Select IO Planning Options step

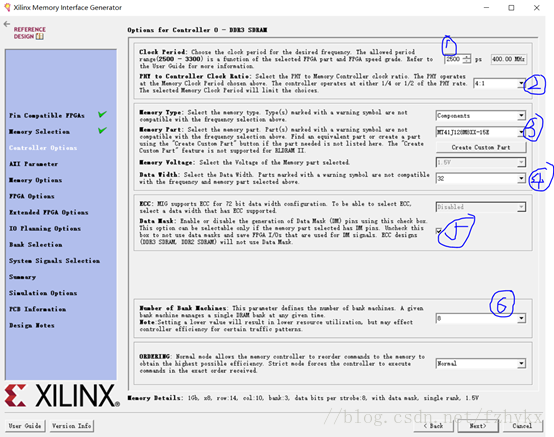45,229
